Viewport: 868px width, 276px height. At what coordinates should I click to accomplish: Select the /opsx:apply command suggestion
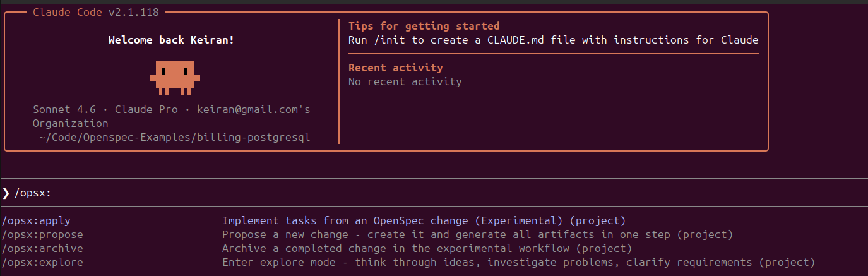(x=36, y=221)
